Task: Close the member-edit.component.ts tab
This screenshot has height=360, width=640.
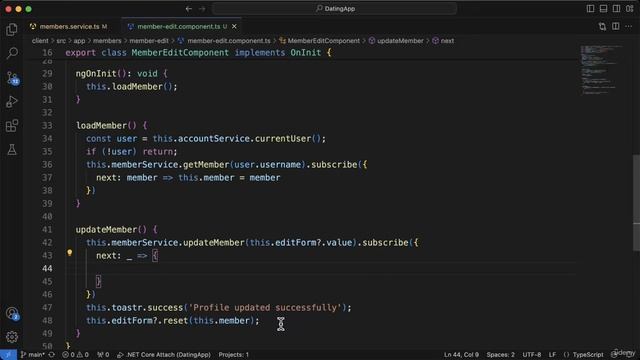Action: (x=234, y=27)
